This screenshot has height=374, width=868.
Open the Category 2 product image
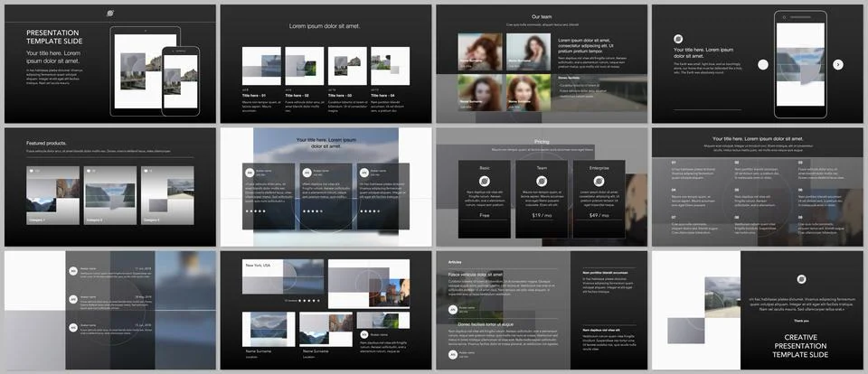(110, 195)
